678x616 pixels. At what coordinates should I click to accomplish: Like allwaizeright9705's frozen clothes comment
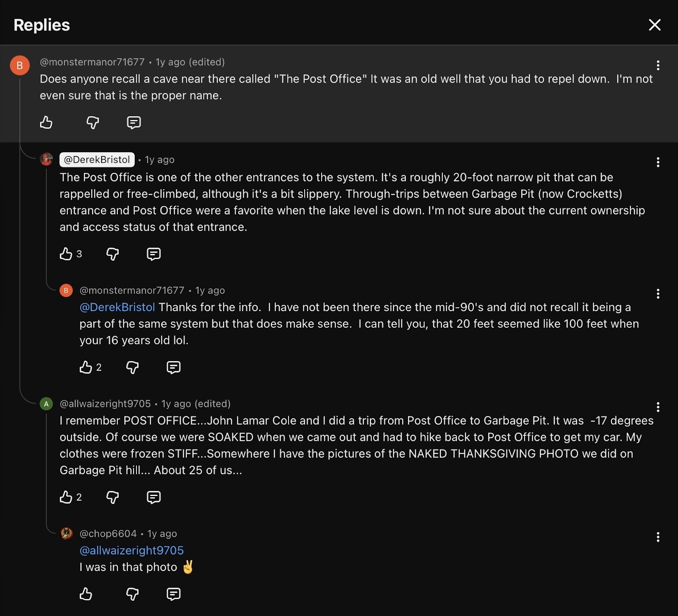point(66,497)
